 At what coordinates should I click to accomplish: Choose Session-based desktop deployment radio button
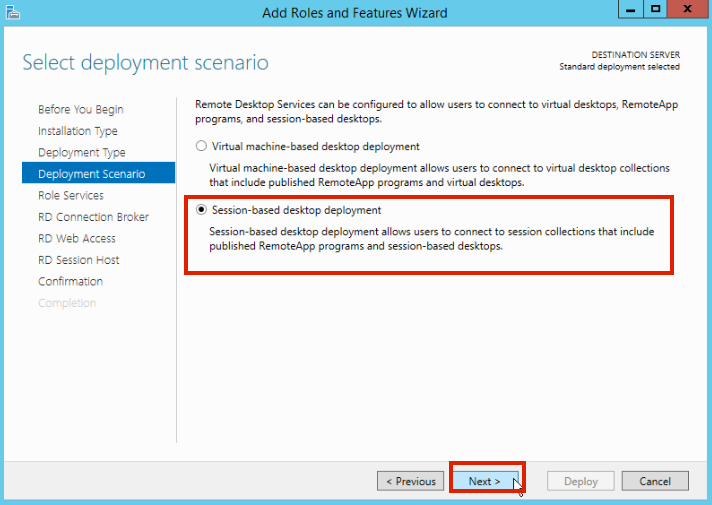tap(202, 211)
